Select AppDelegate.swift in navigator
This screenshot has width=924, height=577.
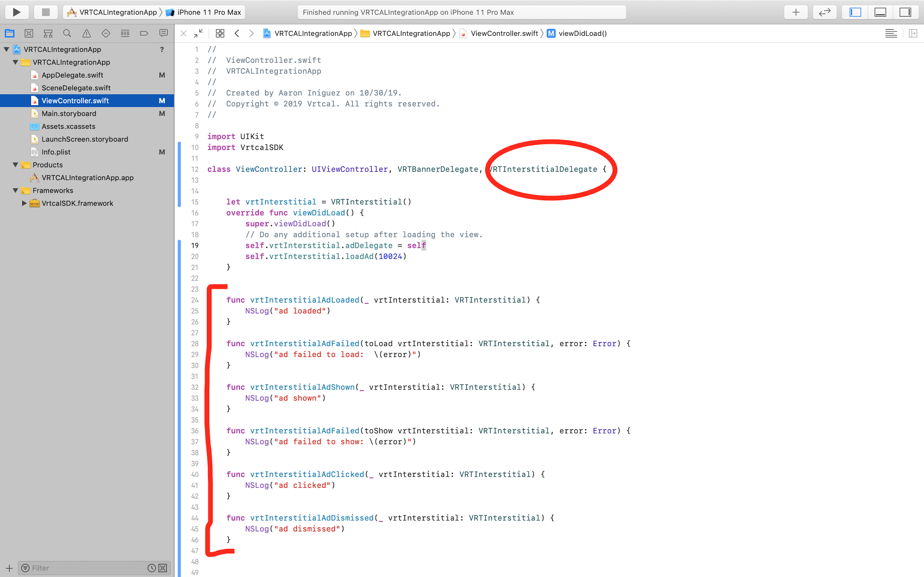[72, 75]
